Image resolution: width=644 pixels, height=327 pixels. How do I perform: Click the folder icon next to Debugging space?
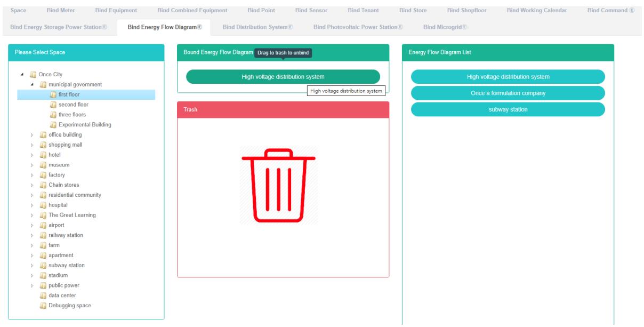click(x=44, y=306)
